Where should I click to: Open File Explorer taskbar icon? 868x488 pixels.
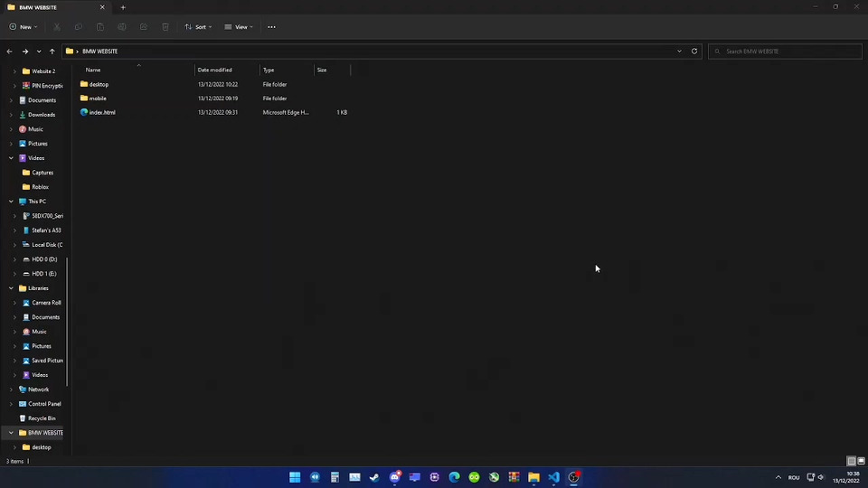click(533, 477)
